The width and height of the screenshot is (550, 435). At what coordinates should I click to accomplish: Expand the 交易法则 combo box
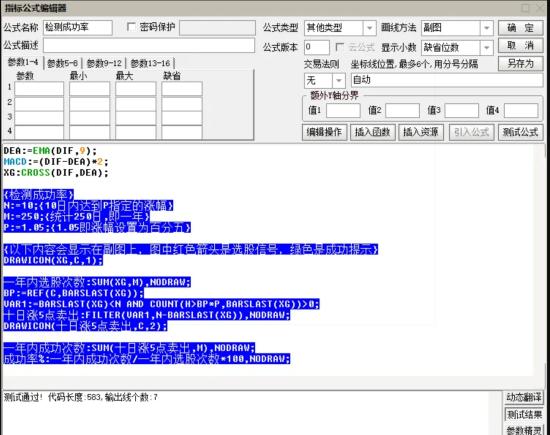click(x=338, y=81)
